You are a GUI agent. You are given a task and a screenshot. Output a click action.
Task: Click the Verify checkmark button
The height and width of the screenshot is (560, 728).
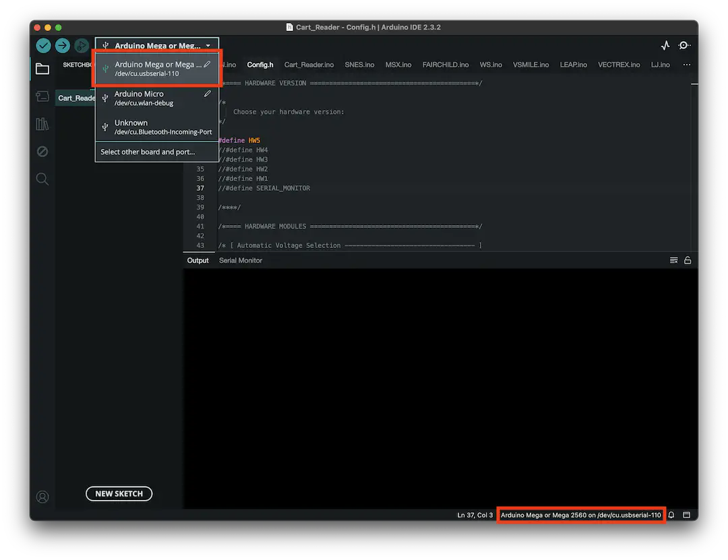tap(43, 46)
